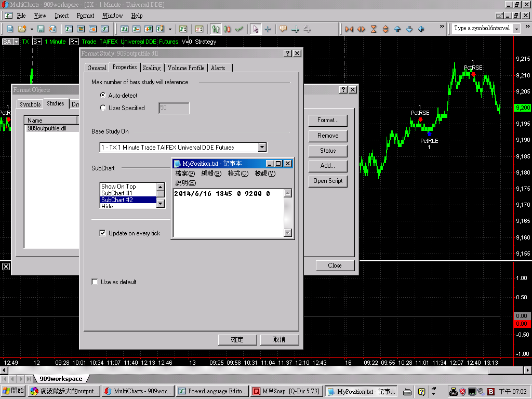Screen dimensions: 532x399
Task: Toggle the Update on every tick checkbox
Action: pos(102,233)
